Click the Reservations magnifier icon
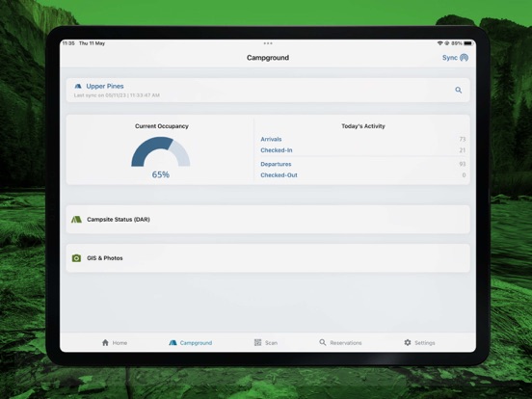The width and height of the screenshot is (532, 399). click(322, 343)
